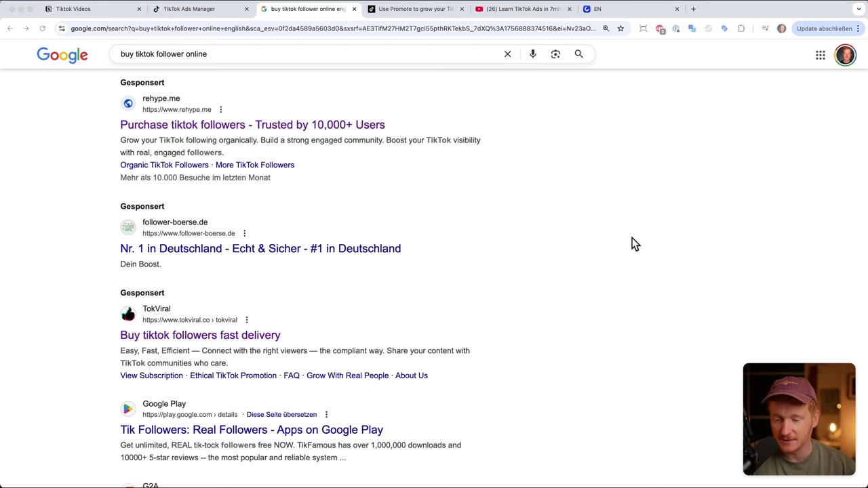Open the More TikTok Followers sitelink
The width and height of the screenshot is (868, 488).
(x=255, y=165)
